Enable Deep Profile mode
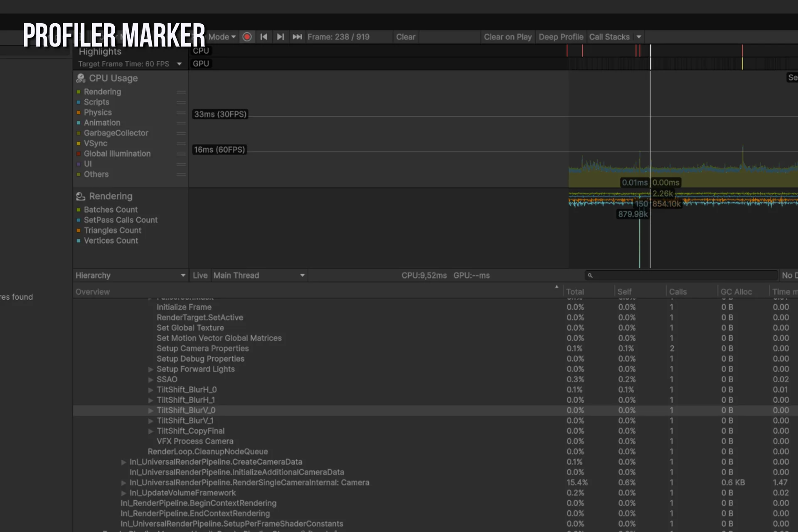 pos(561,37)
